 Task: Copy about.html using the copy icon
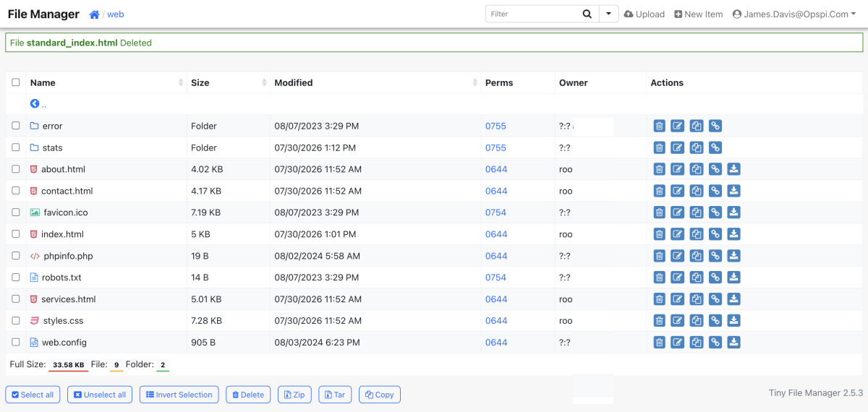tap(697, 169)
